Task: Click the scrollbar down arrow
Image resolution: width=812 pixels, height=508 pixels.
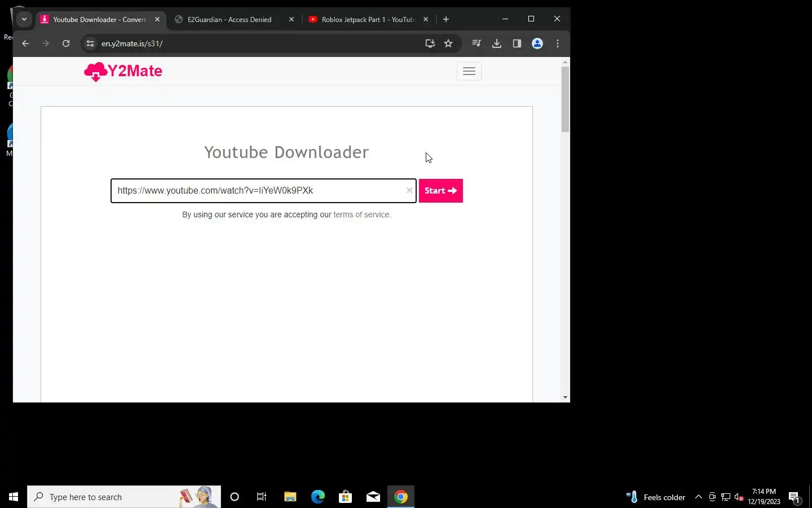Action: (x=565, y=397)
